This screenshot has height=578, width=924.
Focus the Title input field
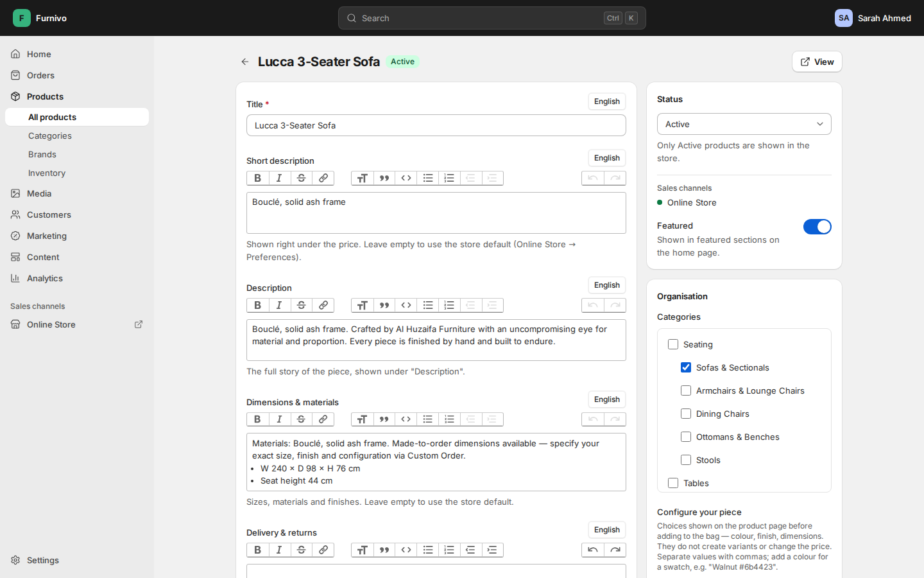coord(436,125)
